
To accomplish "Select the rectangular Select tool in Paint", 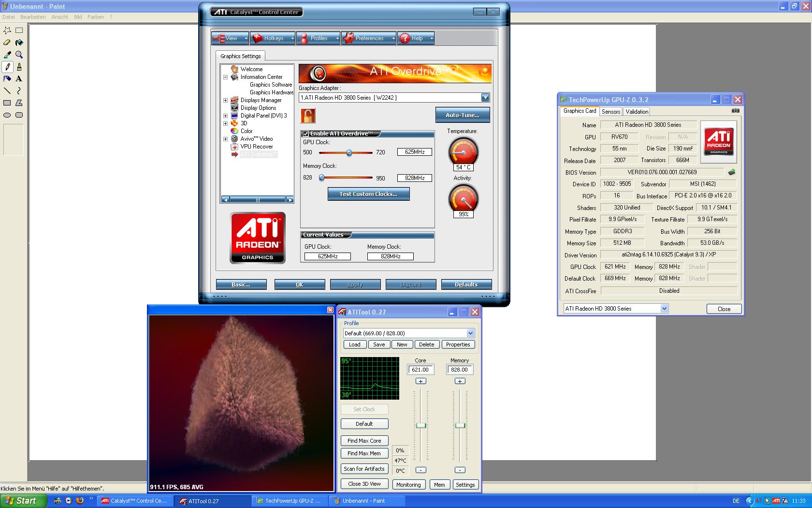I will click(19, 30).
